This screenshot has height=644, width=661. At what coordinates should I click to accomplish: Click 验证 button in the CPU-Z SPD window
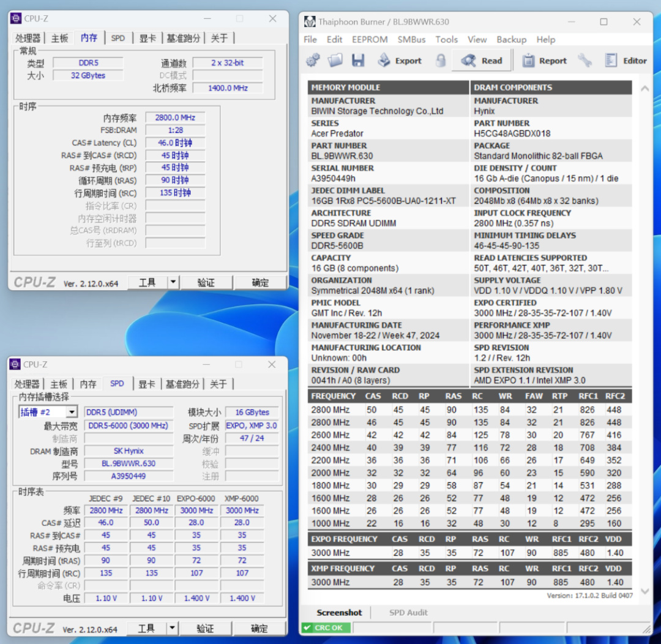205,628
